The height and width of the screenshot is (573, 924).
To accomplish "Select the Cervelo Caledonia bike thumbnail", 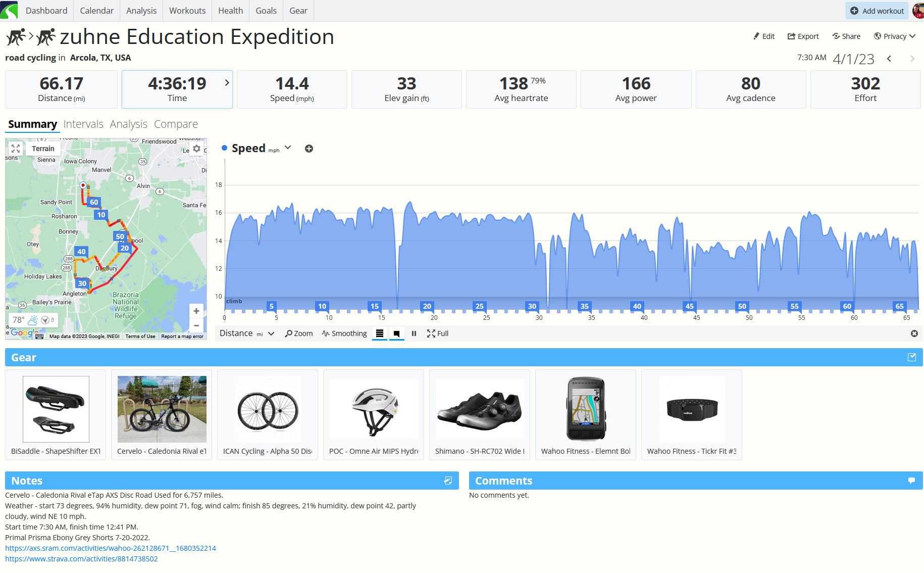I will click(162, 409).
